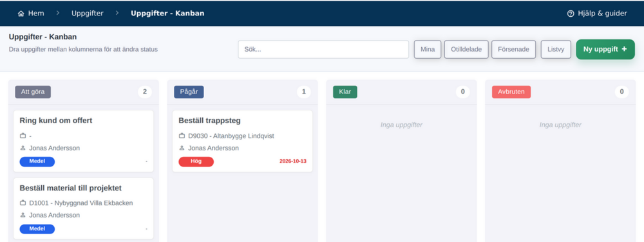Click the Avbruten count badge 0
This screenshot has width=644, height=242.
tap(621, 92)
